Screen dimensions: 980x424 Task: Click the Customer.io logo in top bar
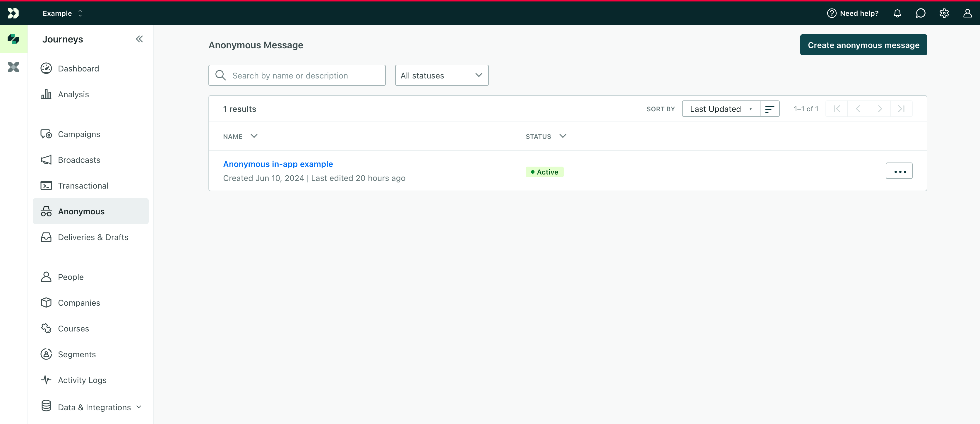coord(13,13)
